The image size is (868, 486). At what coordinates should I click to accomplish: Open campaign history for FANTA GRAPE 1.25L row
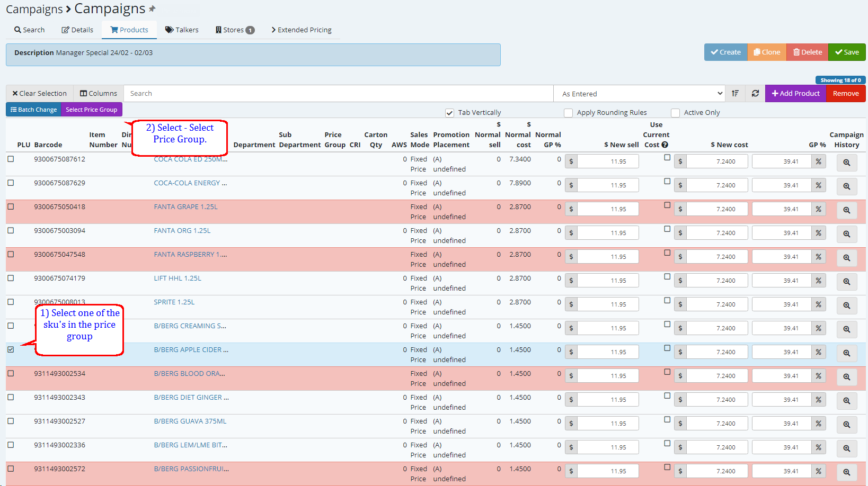click(x=846, y=210)
